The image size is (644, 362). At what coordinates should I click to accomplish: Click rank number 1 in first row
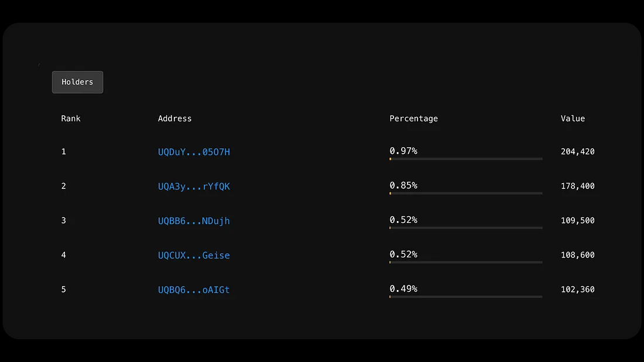[x=64, y=152]
